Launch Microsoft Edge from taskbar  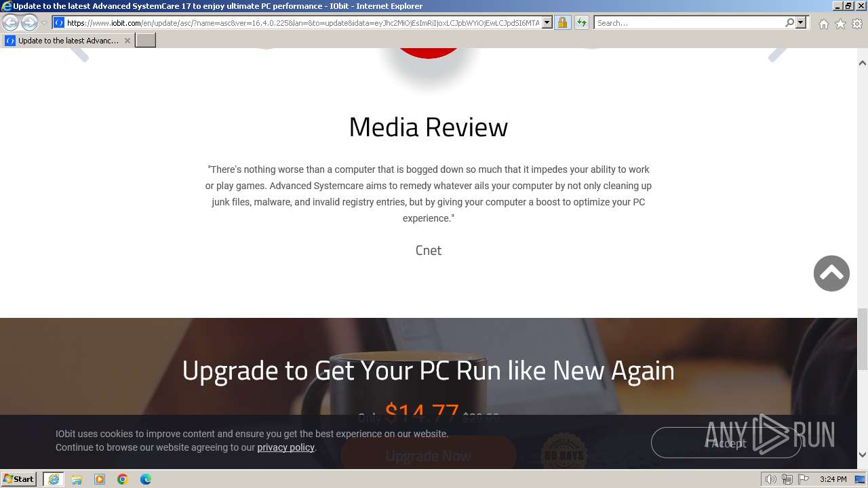point(146,479)
